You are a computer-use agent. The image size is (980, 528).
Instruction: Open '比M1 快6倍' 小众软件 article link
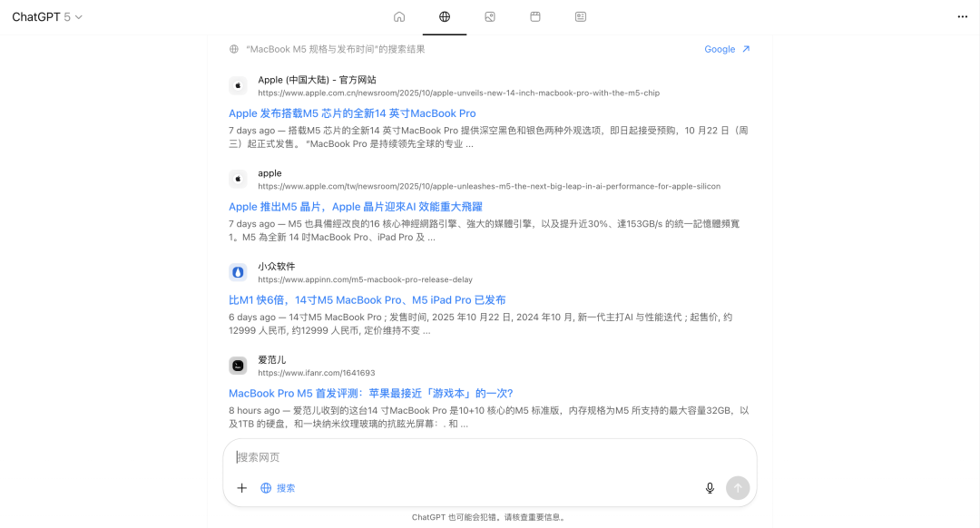(x=367, y=300)
